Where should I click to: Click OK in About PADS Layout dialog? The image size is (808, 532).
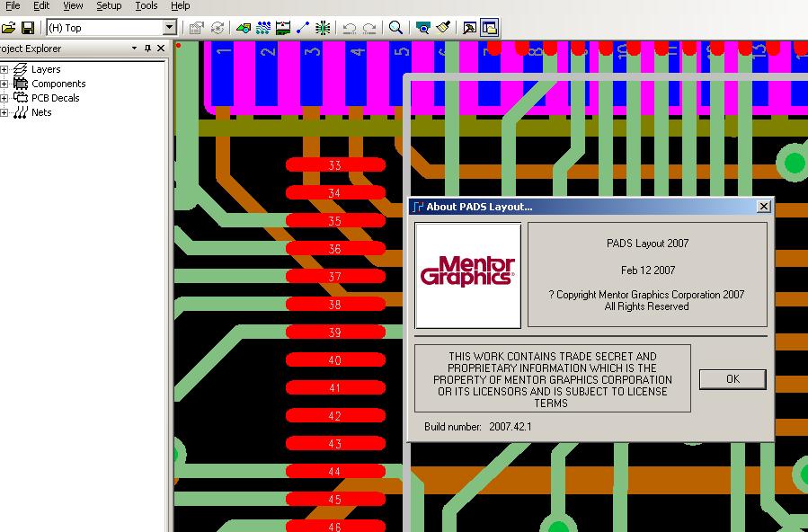click(x=733, y=379)
